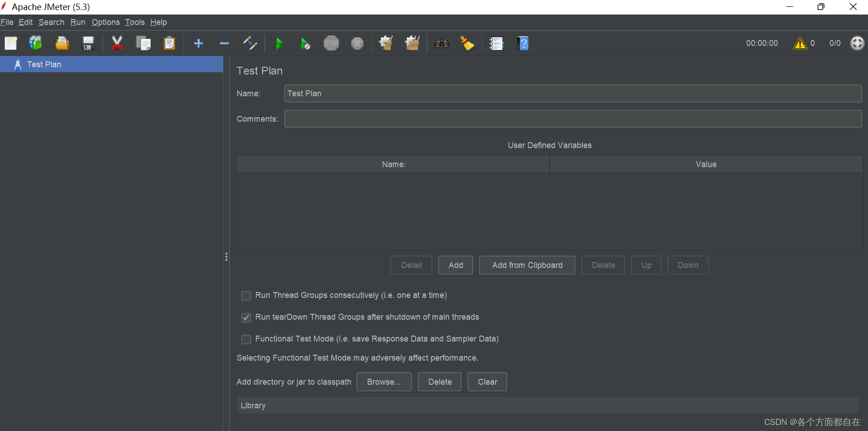
Task: Click the Clear All results icon
Action: click(x=412, y=43)
